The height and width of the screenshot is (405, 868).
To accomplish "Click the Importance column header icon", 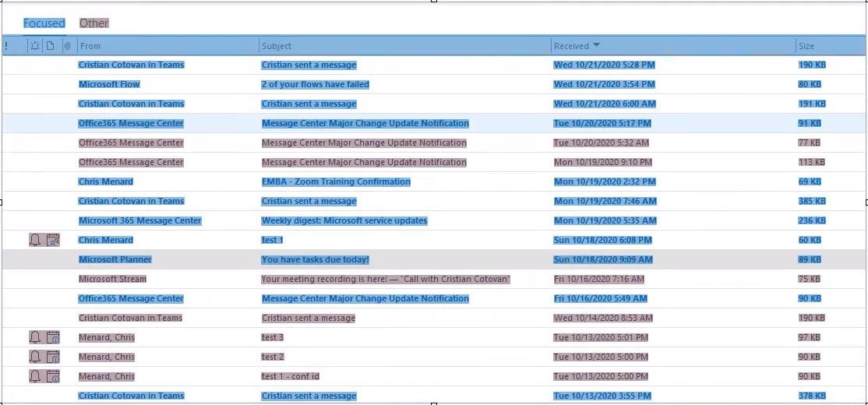I will coord(6,46).
